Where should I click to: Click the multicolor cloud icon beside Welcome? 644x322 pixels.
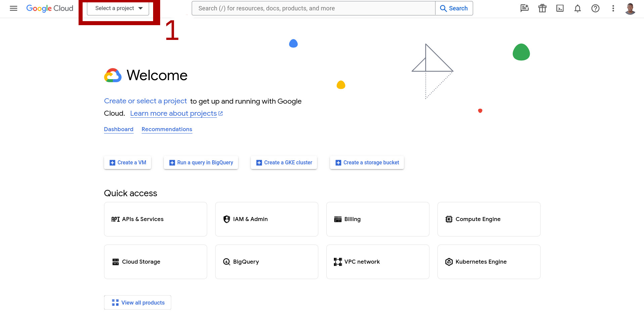pos(113,75)
